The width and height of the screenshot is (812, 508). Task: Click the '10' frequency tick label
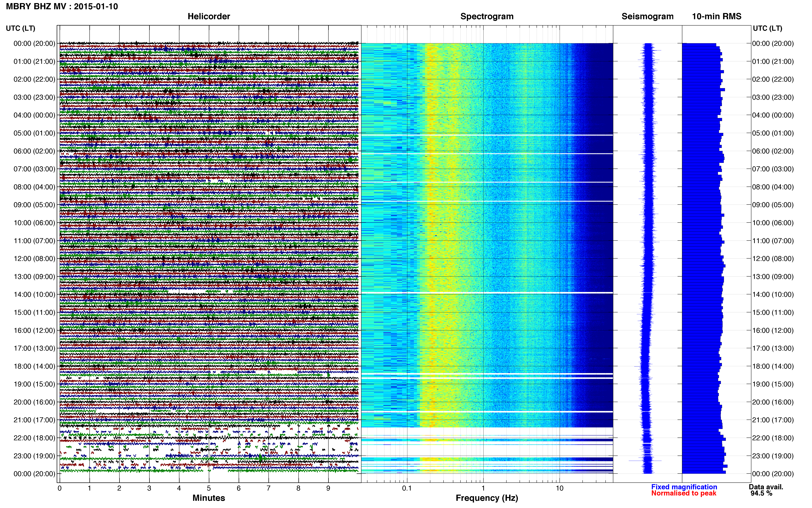pyautogui.click(x=559, y=488)
